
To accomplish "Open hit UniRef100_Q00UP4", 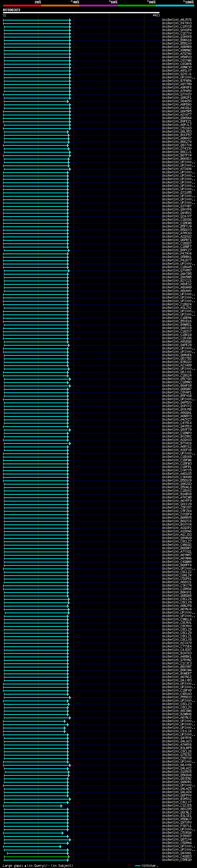I will pyautogui.click(x=177, y=30).
